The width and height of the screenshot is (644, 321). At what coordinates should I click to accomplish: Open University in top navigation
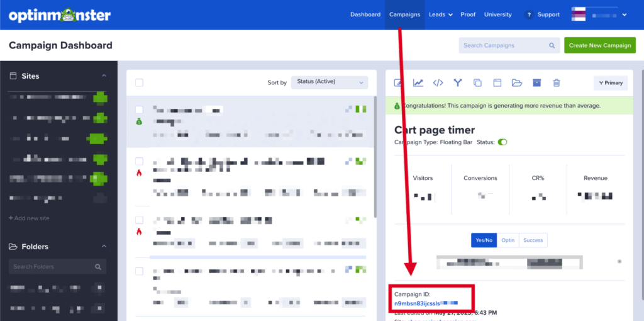pyautogui.click(x=498, y=14)
